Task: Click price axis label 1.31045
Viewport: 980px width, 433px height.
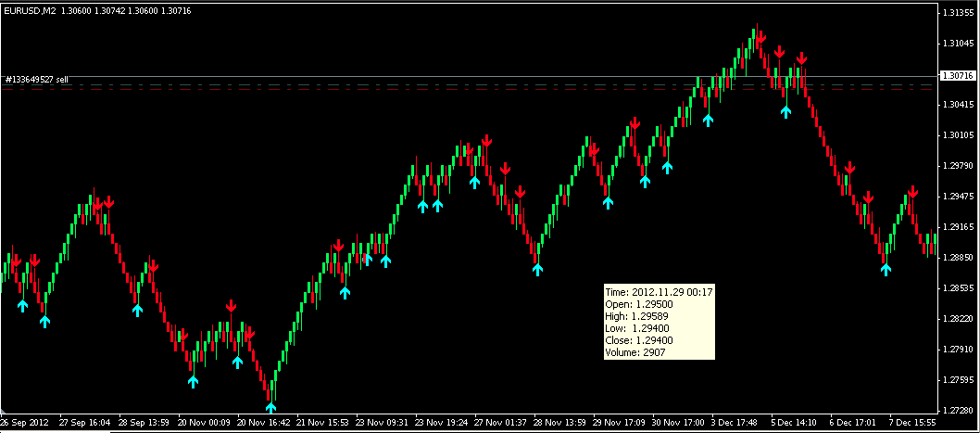Action: point(960,44)
